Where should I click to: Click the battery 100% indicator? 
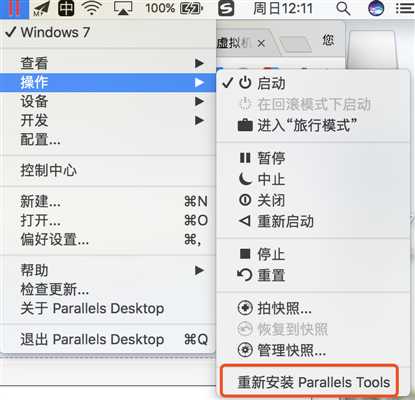tap(174, 8)
